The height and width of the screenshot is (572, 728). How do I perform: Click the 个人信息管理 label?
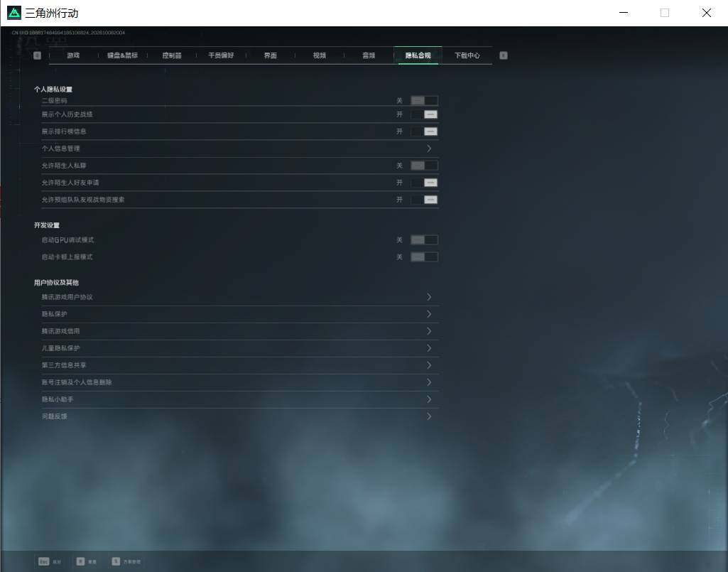pos(61,149)
